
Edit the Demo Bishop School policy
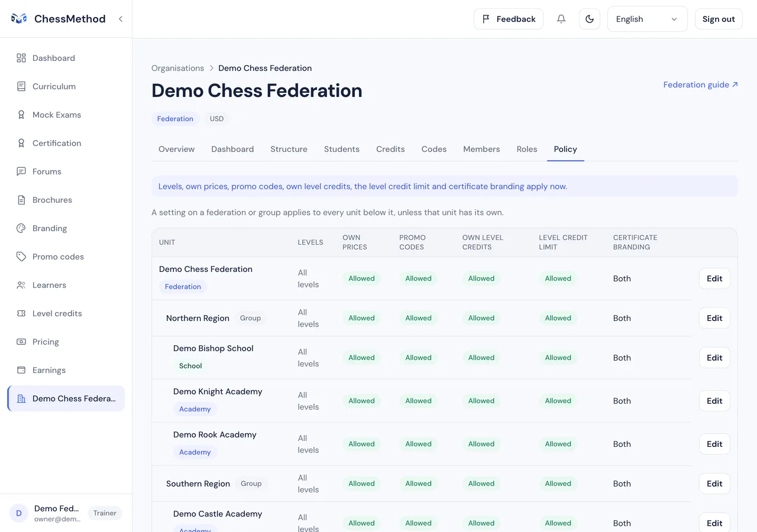coord(714,358)
